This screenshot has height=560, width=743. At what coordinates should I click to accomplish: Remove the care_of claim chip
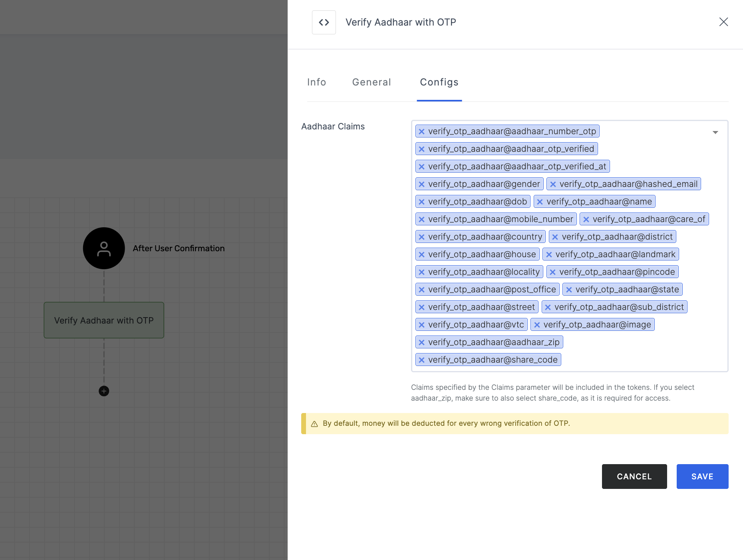pyautogui.click(x=586, y=219)
